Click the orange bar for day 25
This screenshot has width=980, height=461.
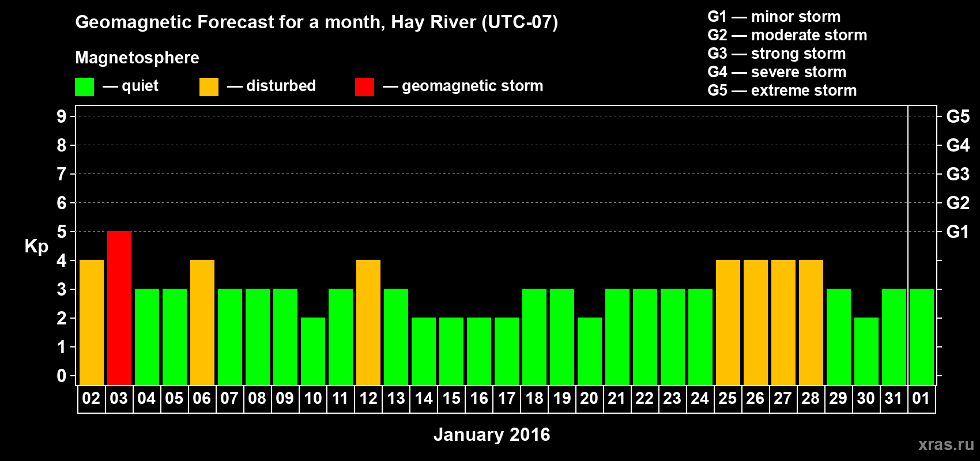click(728, 323)
